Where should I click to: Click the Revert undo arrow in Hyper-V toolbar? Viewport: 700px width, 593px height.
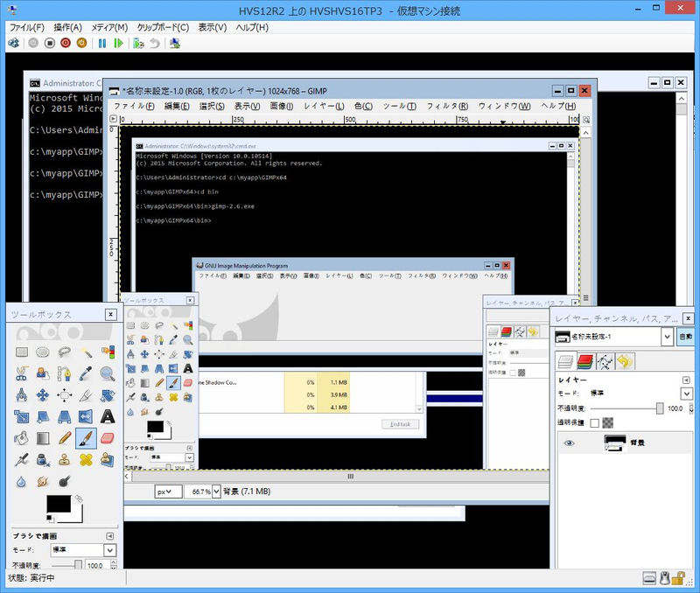click(155, 43)
